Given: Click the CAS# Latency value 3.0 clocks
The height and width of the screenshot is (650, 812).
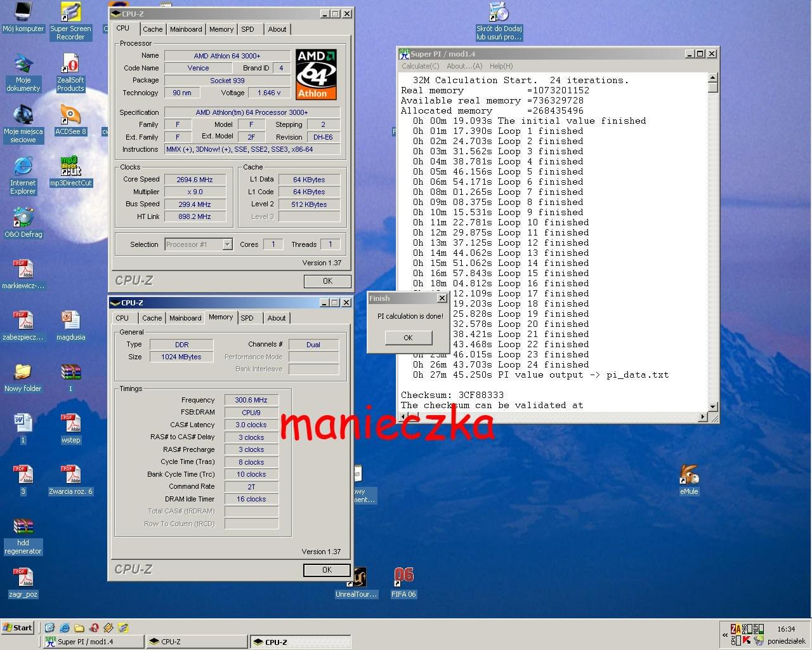Looking at the screenshot, I should click(x=251, y=425).
